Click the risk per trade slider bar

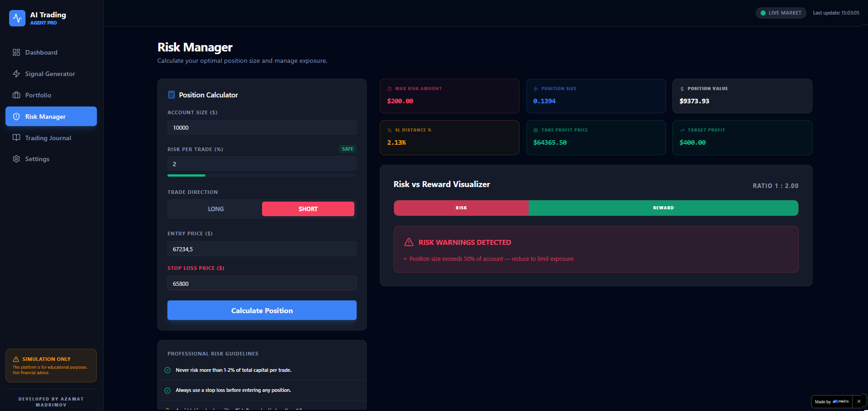(x=262, y=175)
